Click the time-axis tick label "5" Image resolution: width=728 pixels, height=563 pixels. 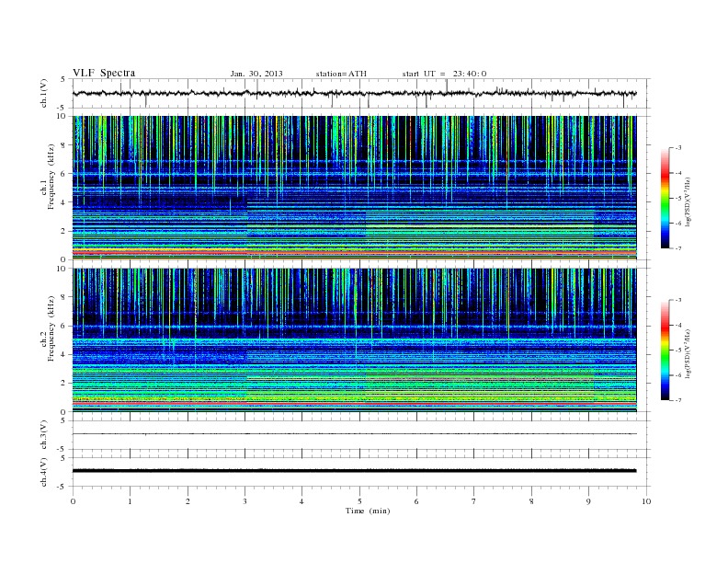click(x=359, y=501)
